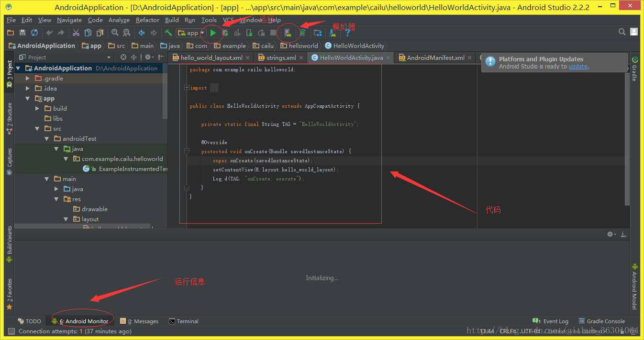Toggle the Android Model side tool window

click(x=635, y=286)
